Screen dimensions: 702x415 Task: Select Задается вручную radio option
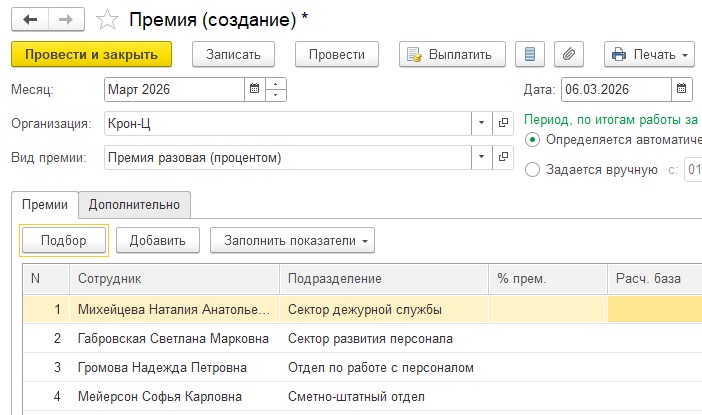point(532,170)
